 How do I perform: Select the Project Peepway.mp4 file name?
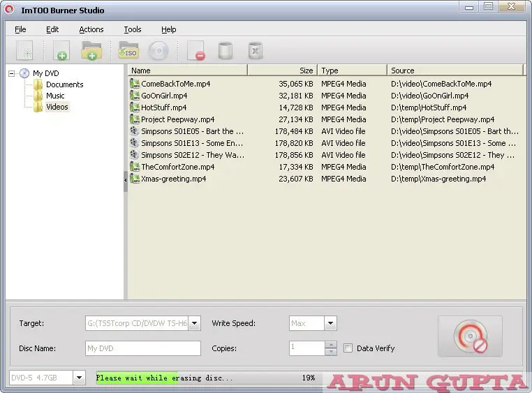point(177,119)
